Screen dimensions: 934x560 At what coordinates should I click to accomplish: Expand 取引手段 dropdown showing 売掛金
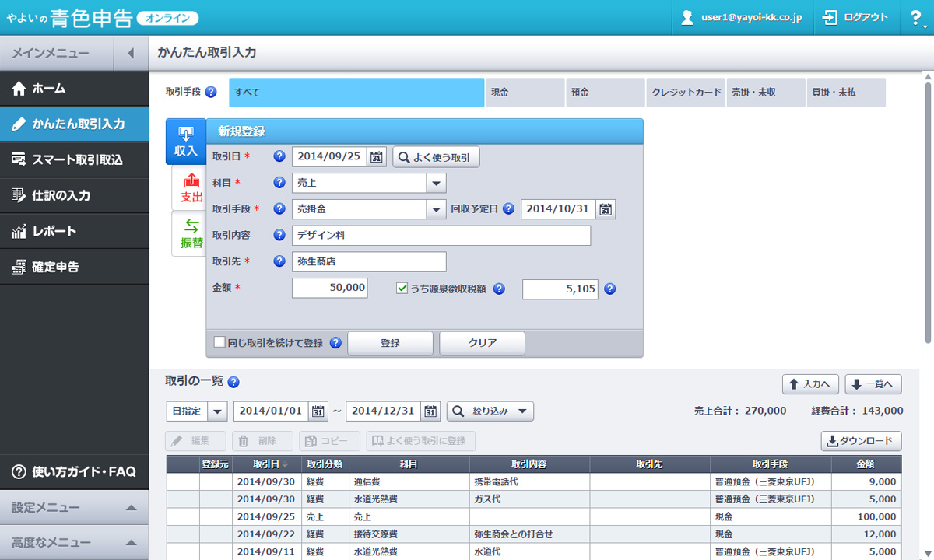[x=436, y=209]
